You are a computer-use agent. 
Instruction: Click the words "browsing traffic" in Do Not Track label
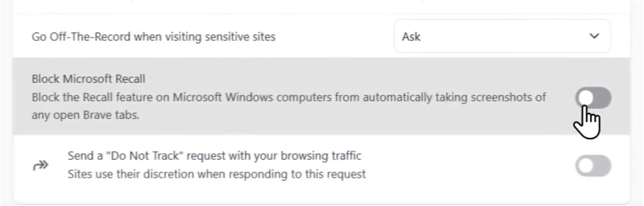pos(321,156)
